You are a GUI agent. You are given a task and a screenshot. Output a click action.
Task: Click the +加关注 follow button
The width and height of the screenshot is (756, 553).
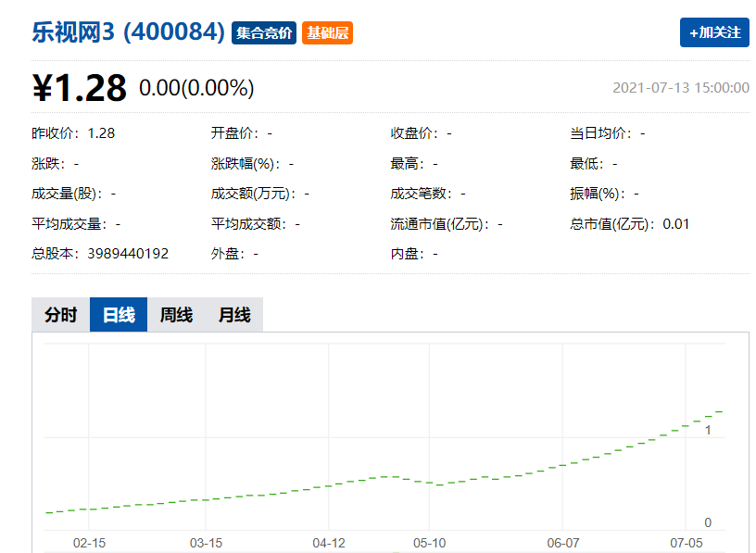click(714, 32)
